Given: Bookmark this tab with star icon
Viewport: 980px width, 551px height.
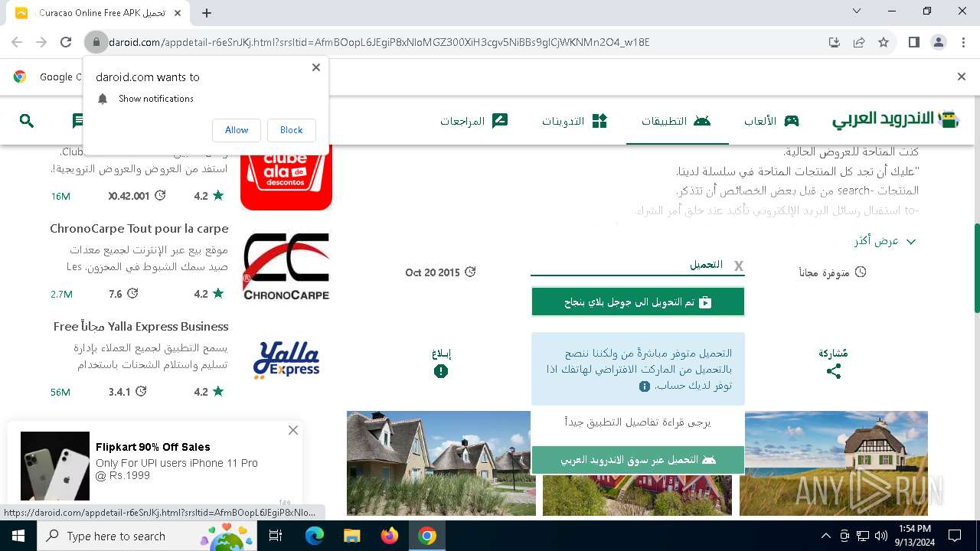Looking at the screenshot, I should (x=884, y=42).
